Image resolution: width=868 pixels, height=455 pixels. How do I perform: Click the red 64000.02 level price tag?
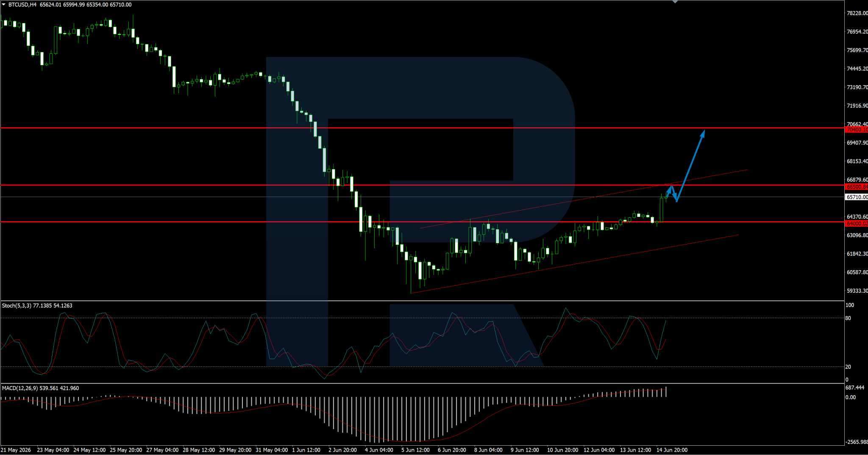[x=857, y=224]
